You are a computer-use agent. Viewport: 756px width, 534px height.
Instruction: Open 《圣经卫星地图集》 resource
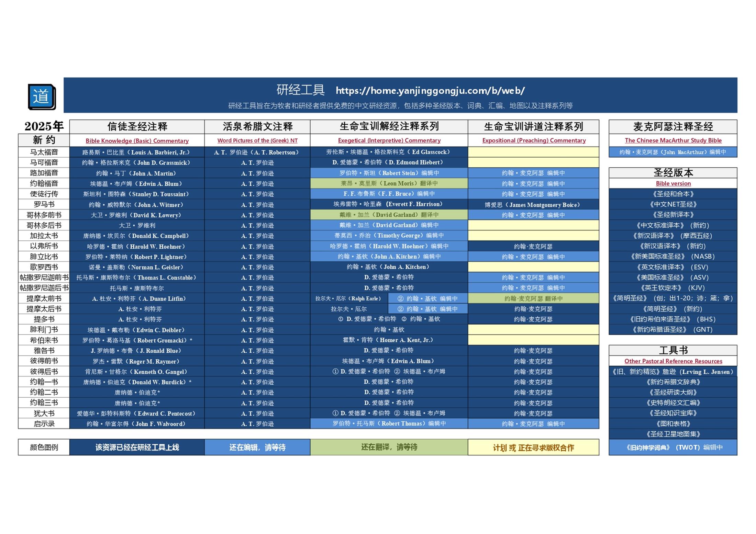click(673, 434)
